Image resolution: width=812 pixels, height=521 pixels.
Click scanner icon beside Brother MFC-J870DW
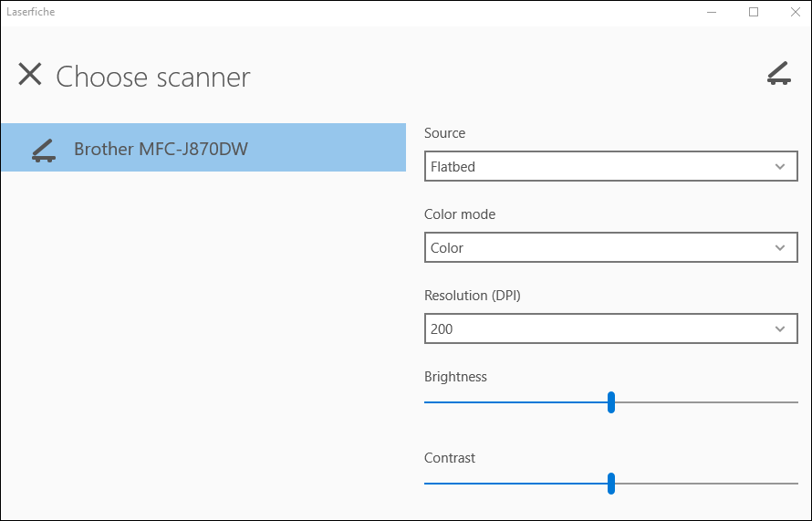44,151
